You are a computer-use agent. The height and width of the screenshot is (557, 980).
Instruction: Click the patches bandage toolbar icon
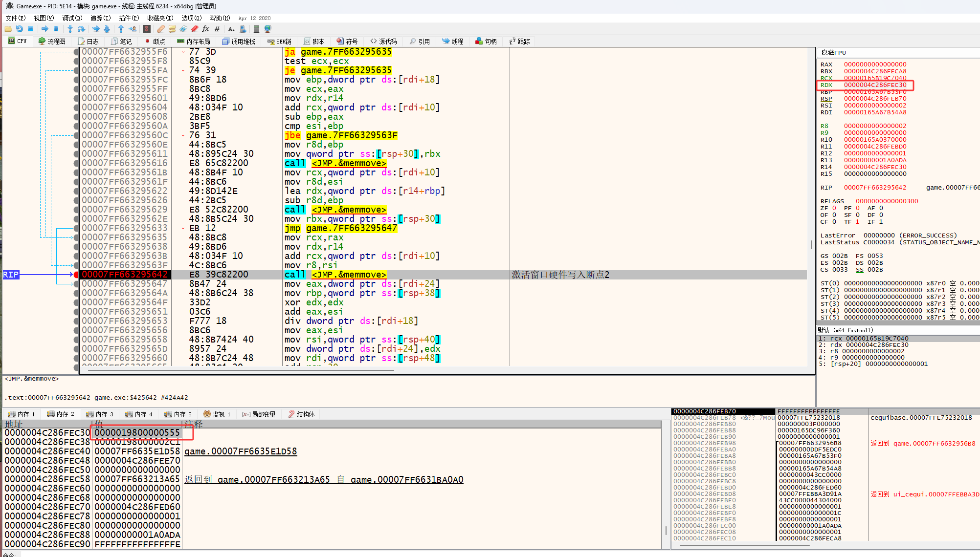coord(160,29)
